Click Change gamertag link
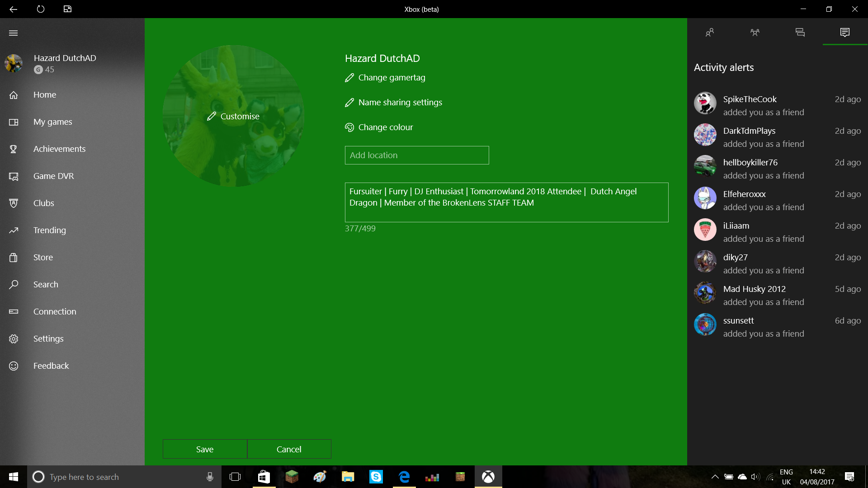Viewport: 868px width, 488px height. (385, 78)
